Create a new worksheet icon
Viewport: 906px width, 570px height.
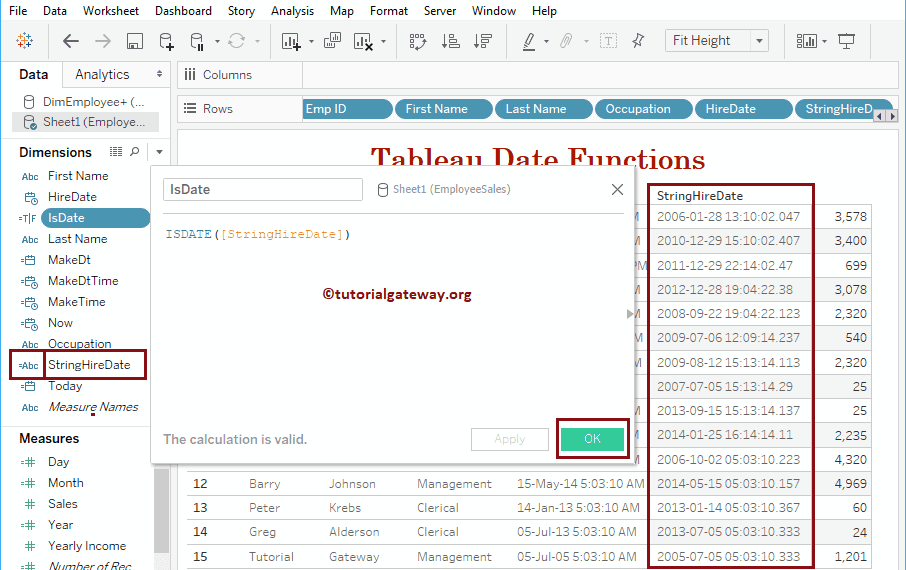pyautogui.click(x=291, y=41)
